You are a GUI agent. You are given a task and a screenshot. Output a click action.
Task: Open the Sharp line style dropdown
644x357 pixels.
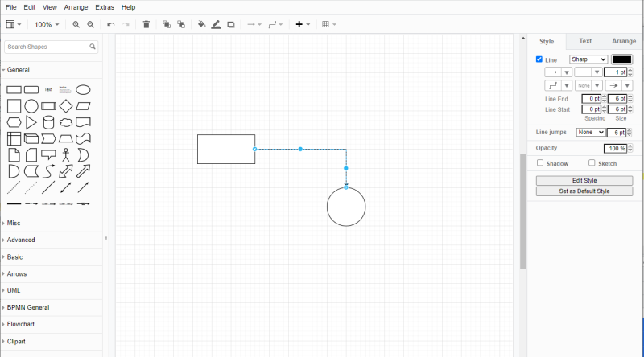[588, 59]
